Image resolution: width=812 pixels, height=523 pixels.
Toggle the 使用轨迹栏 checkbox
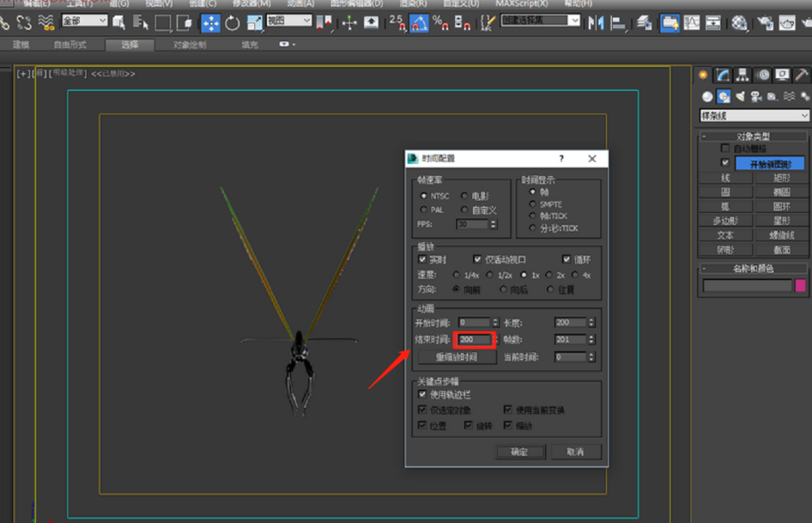click(x=423, y=395)
